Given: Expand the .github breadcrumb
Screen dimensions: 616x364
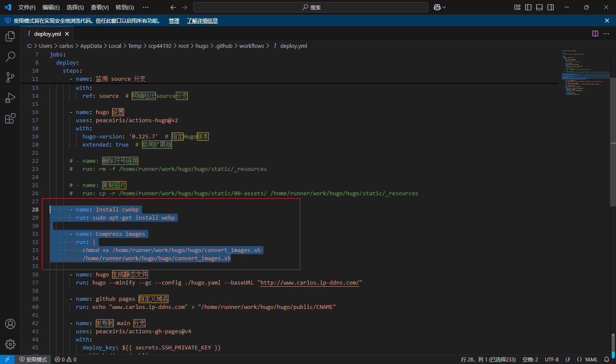Looking at the screenshot, I should coord(224,46).
